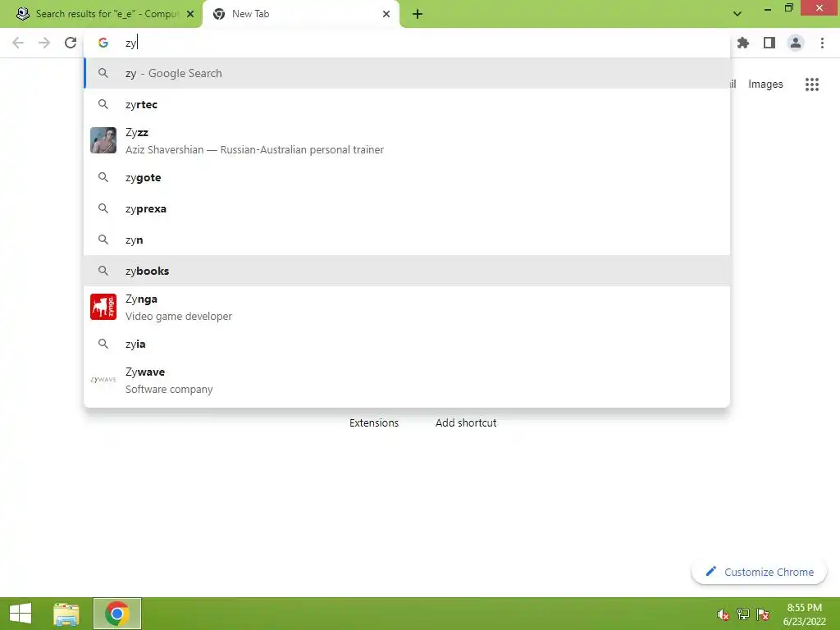Click the taskbar clock showing 8:55 PM
This screenshot has width=840, height=630.
click(804, 614)
